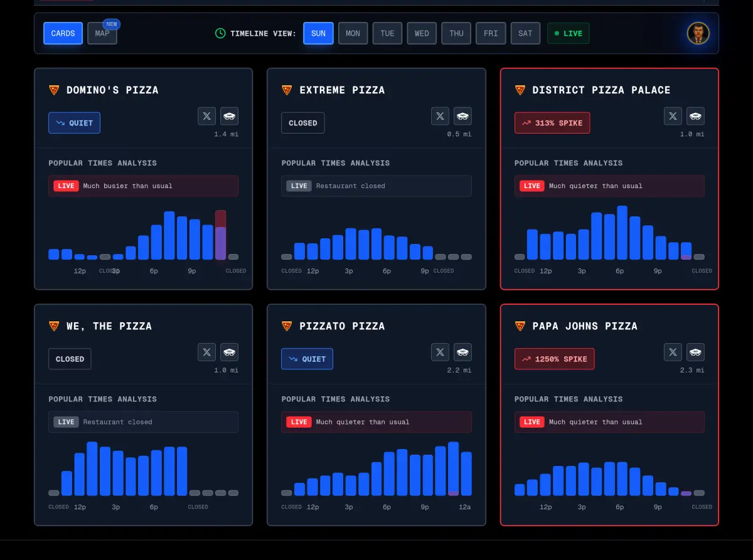Click the goggles icon on Extreme Pizza card
This screenshot has width=753, height=560.
tap(462, 116)
